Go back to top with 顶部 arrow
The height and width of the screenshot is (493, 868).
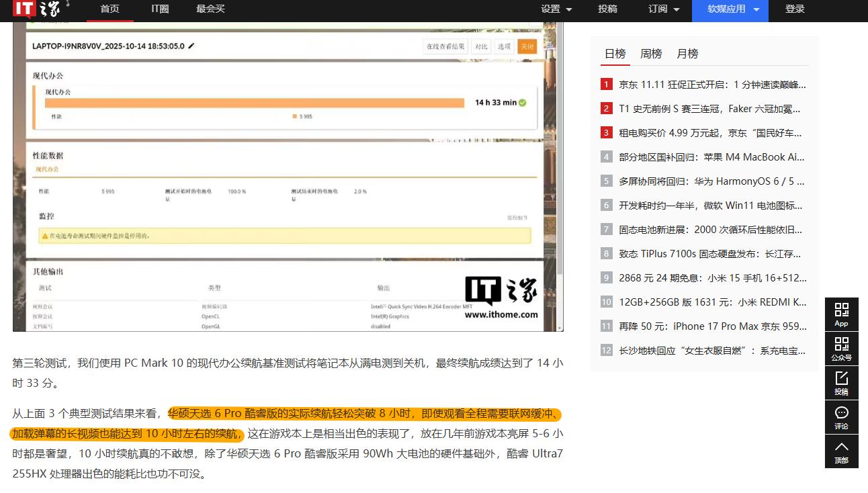pos(841,451)
